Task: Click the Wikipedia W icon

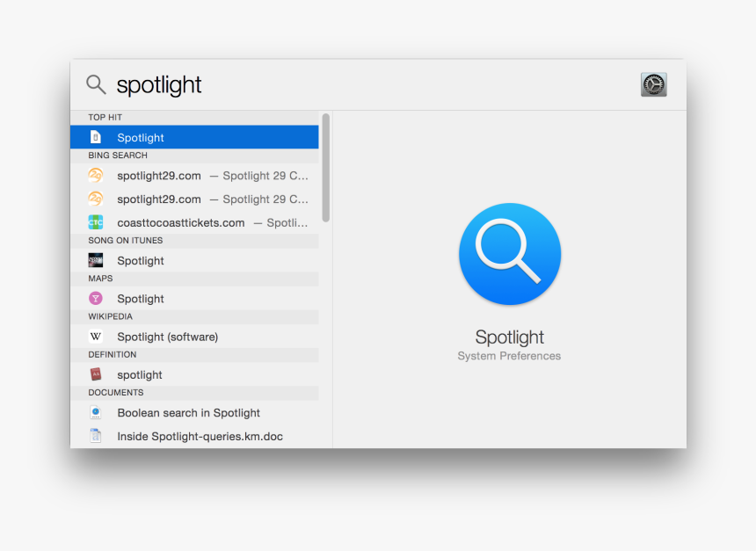Action: pos(96,337)
